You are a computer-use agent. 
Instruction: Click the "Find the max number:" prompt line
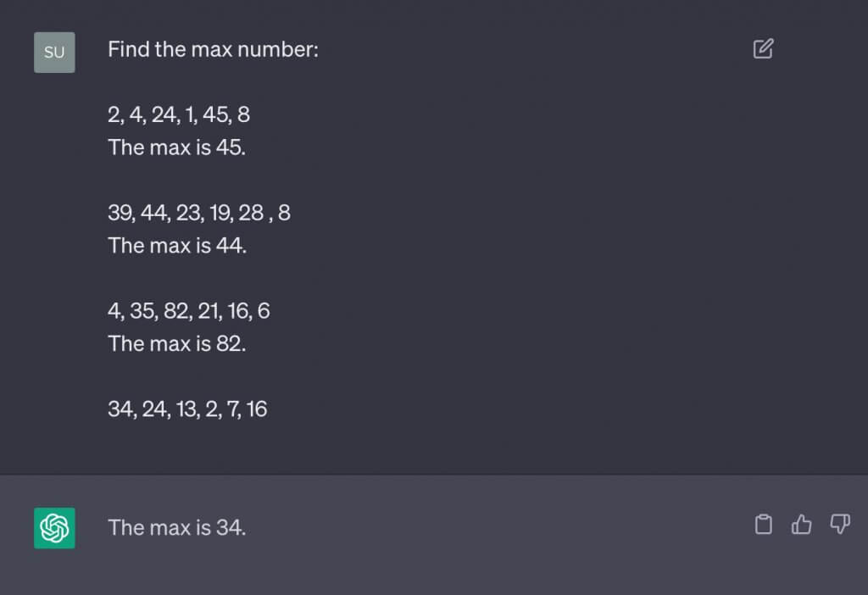pyautogui.click(x=213, y=50)
